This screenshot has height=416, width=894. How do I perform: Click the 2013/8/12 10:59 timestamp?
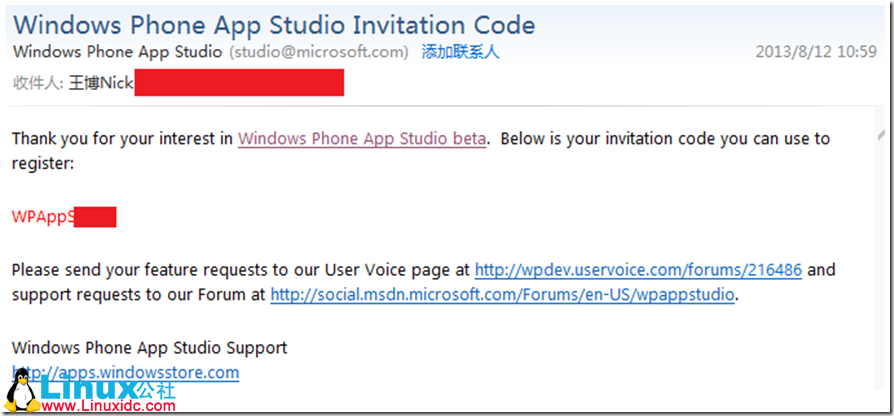[x=816, y=53]
